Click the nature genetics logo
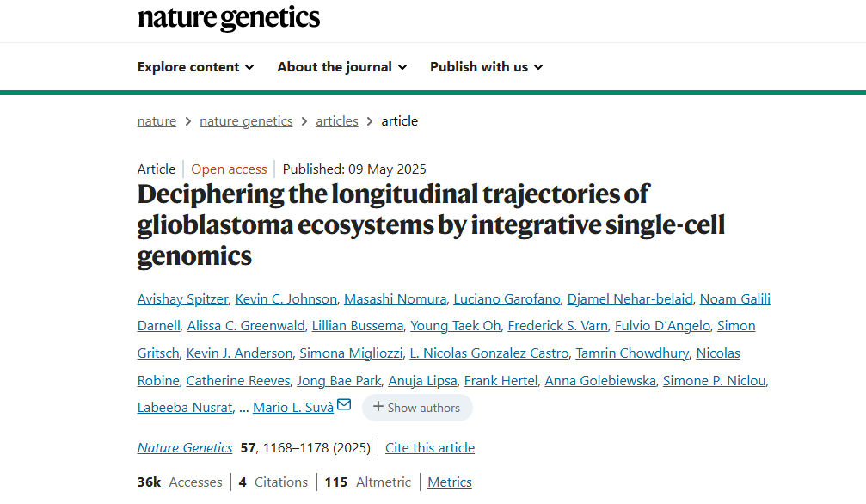Screen dimensions: 866x504 point(229,17)
